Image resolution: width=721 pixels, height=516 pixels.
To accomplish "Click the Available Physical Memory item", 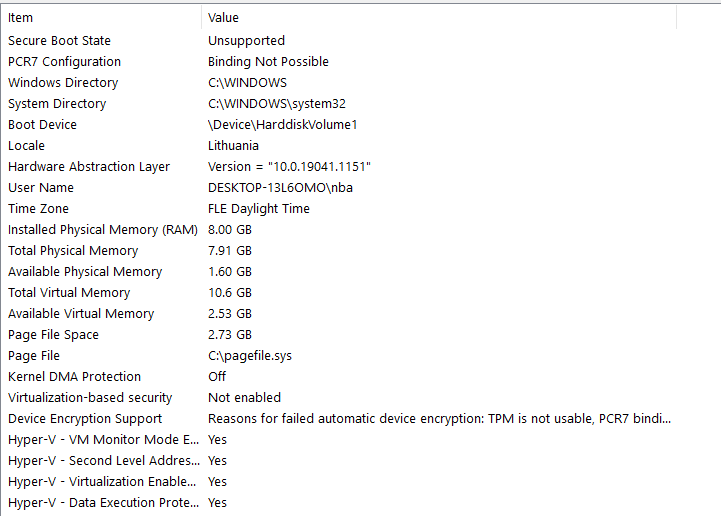I will click(85, 272).
